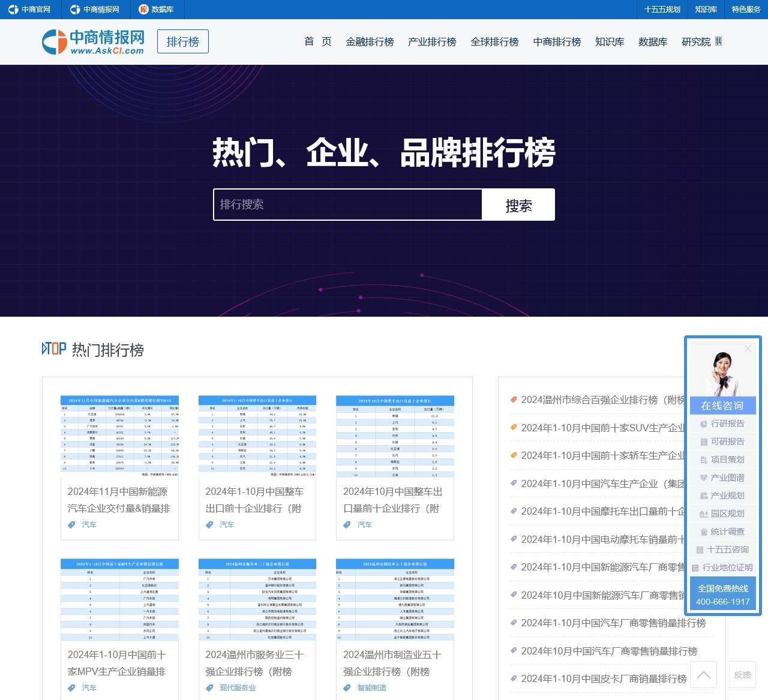Viewport: 768px width, 700px height.
Task: Open 中商排行榜 nav menu
Action: [557, 41]
